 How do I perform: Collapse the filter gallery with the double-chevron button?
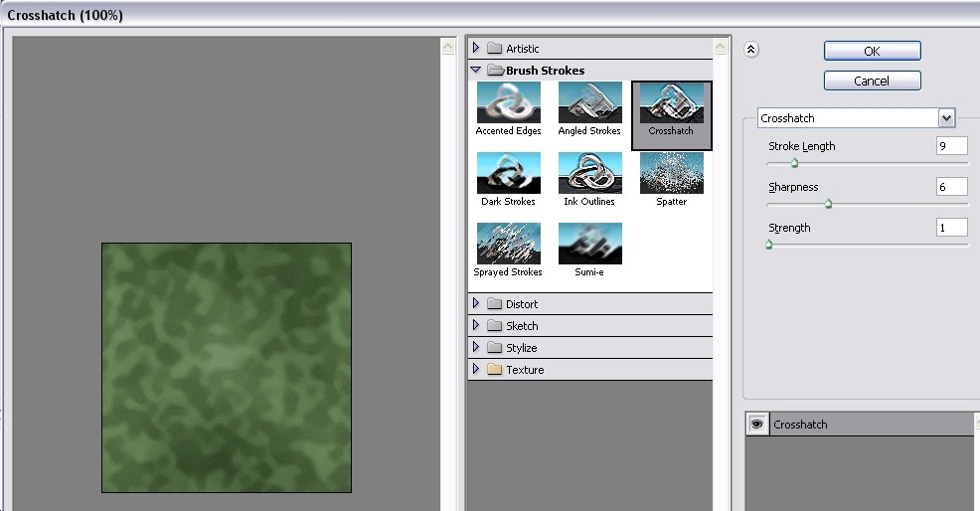[751, 50]
